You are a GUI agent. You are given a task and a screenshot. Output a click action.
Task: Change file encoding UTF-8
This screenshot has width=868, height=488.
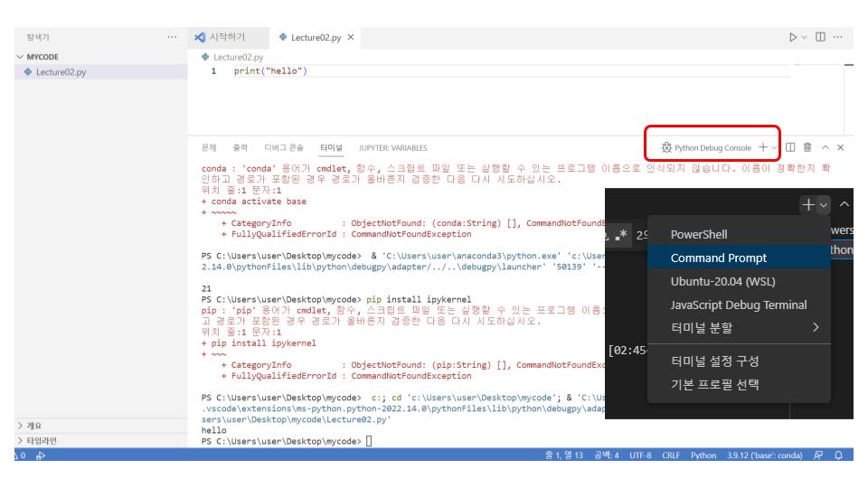(640, 455)
